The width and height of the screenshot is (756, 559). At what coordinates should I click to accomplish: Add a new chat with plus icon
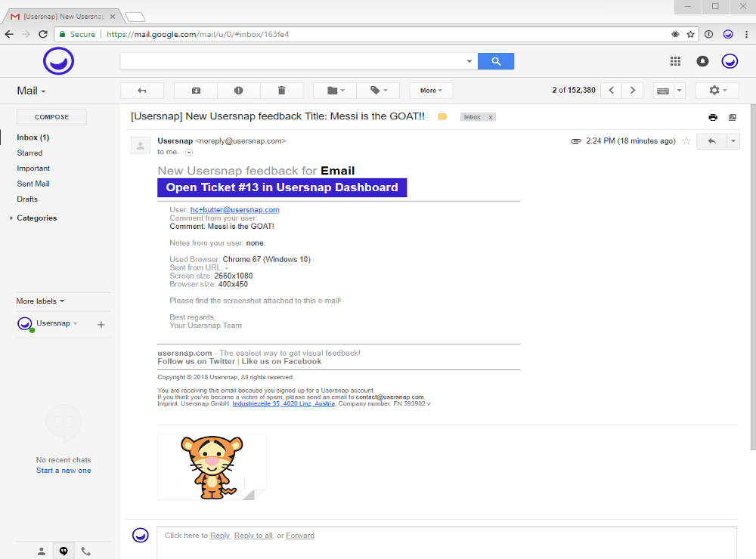tap(101, 325)
